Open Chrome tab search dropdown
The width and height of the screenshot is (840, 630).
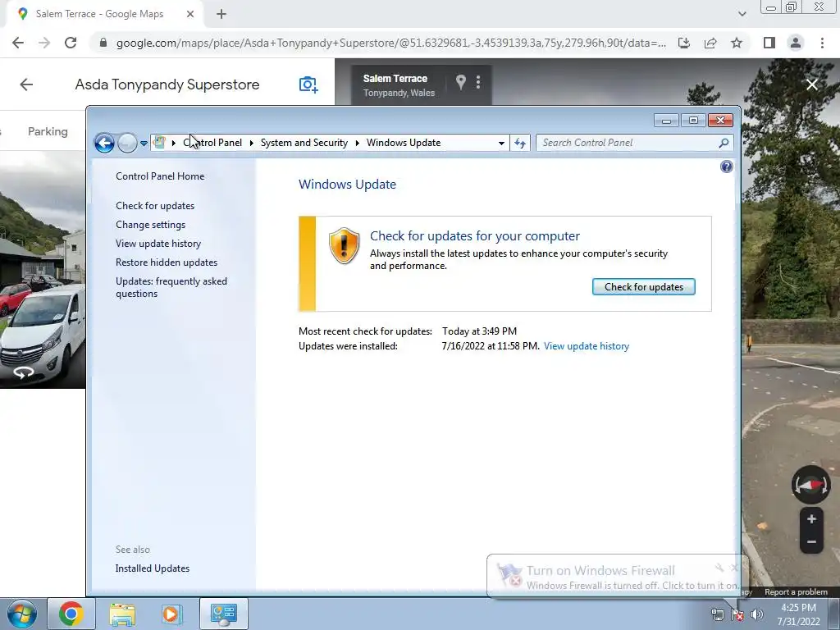742,14
